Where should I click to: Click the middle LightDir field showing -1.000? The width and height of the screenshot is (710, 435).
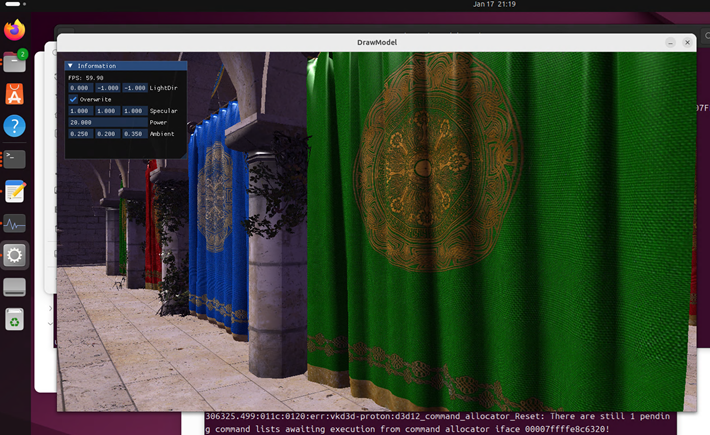click(x=106, y=88)
